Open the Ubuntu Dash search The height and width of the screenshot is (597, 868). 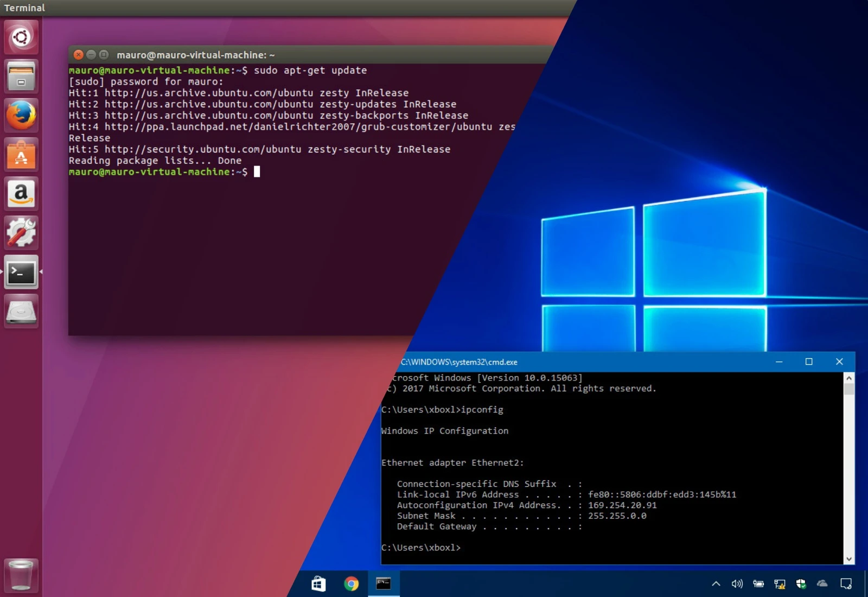pos(21,36)
